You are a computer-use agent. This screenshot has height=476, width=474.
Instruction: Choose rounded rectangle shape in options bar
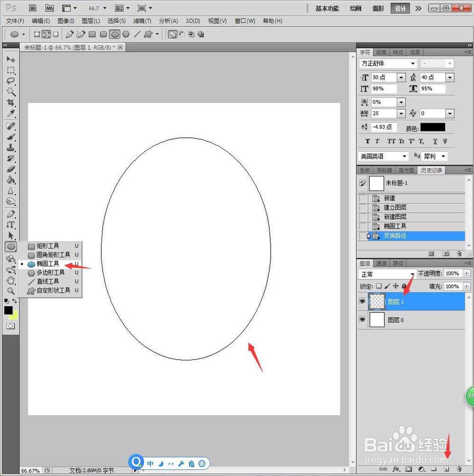[x=103, y=34]
